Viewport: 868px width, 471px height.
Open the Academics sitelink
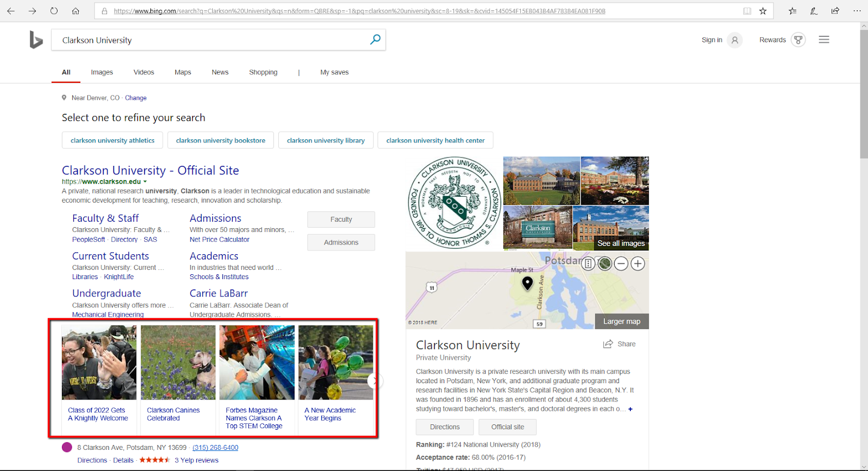(214, 256)
